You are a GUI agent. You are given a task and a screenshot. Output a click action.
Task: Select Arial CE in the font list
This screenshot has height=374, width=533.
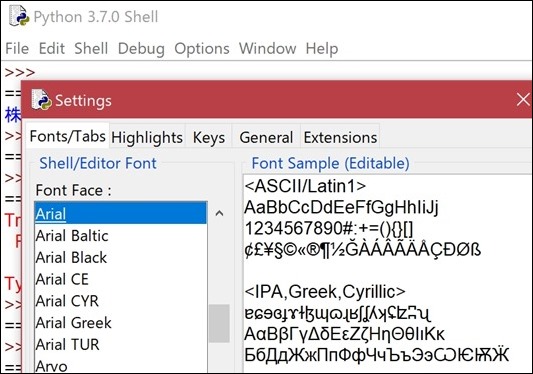(x=120, y=279)
